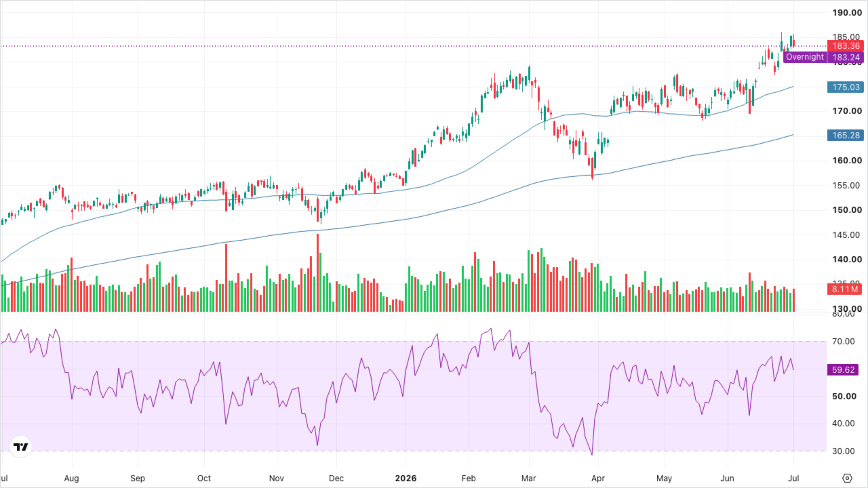The image size is (868, 488).
Task: Select the Sep label on time axis
Action: coord(138,478)
